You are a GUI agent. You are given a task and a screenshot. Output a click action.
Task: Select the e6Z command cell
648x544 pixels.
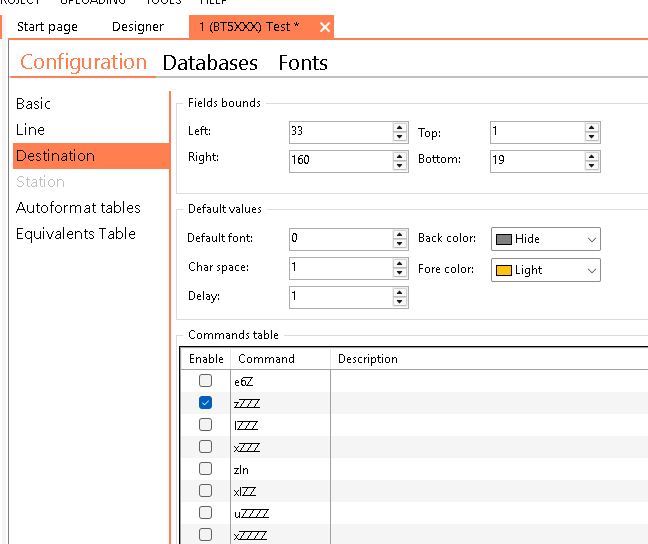(x=281, y=381)
